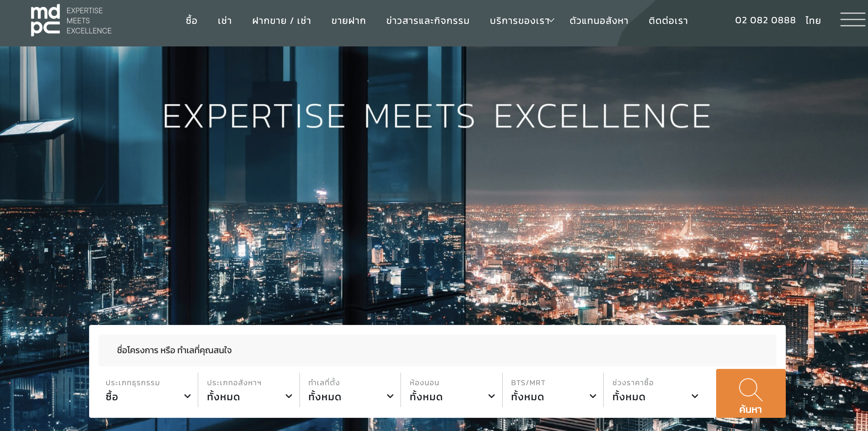
Task: Open the ฝากขาย / เช่า menu
Action: pos(282,21)
